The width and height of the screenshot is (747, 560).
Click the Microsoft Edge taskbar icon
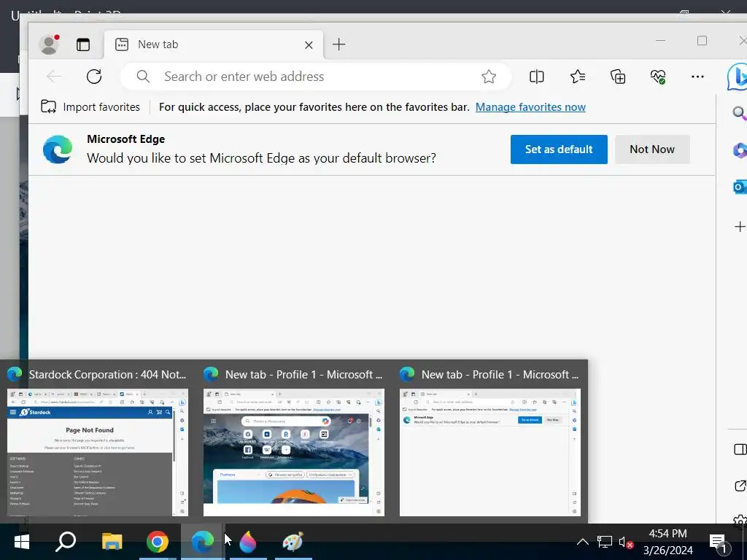[x=203, y=542]
